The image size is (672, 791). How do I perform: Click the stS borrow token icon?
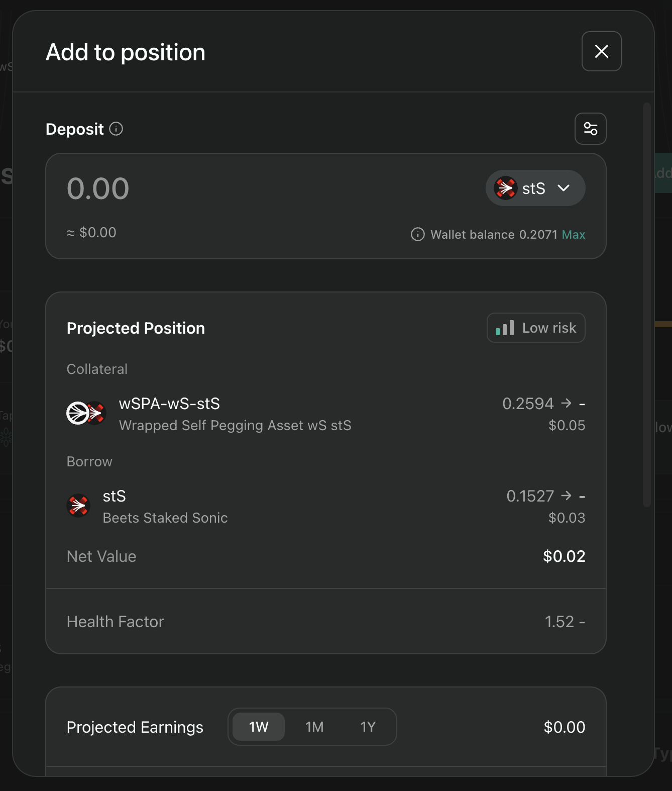click(78, 506)
